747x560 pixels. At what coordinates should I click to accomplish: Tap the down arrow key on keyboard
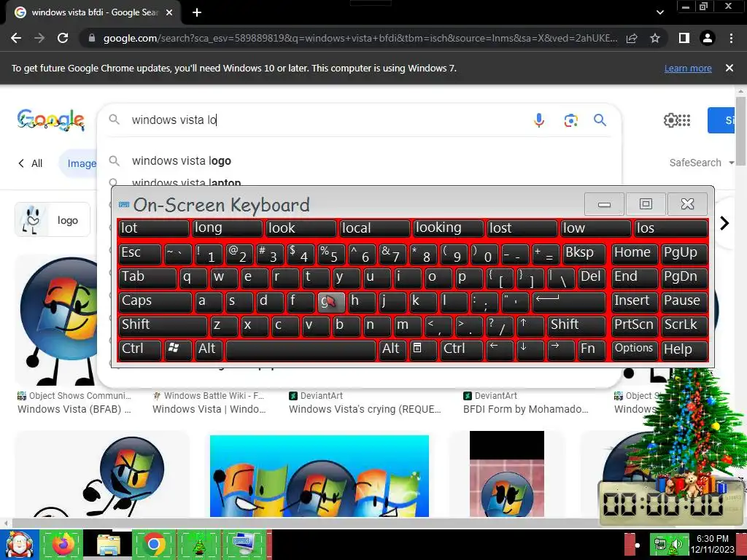[x=530, y=349]
